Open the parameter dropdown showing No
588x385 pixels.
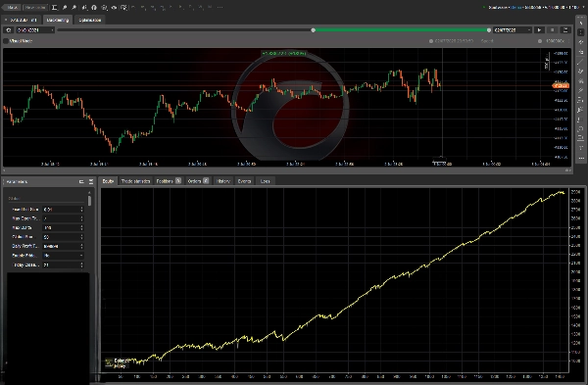pyautogui.click(x=63, y=256)
